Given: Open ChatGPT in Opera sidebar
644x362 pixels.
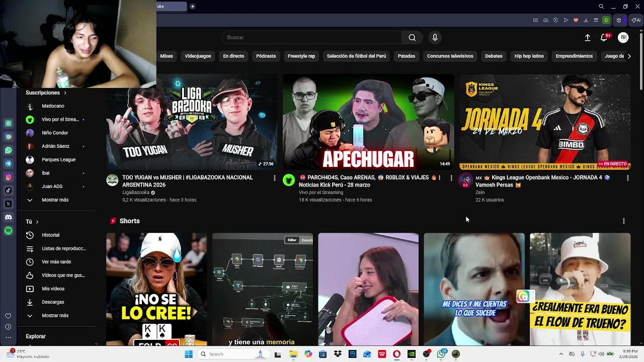Looking at the screenshot, I should [9, 123].
